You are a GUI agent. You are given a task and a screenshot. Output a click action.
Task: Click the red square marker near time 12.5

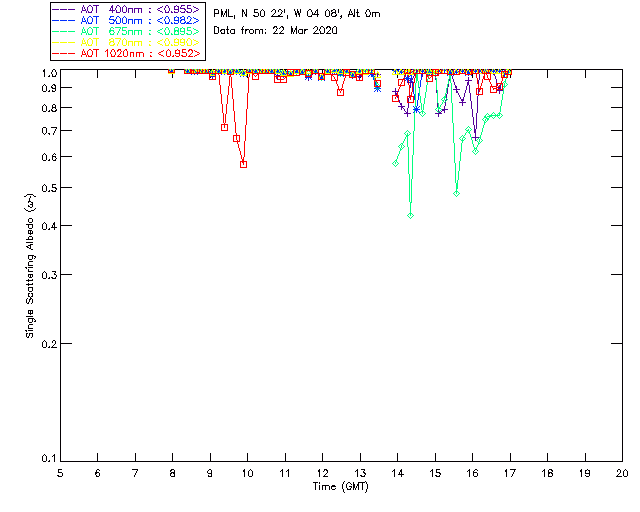pos(340,93)
